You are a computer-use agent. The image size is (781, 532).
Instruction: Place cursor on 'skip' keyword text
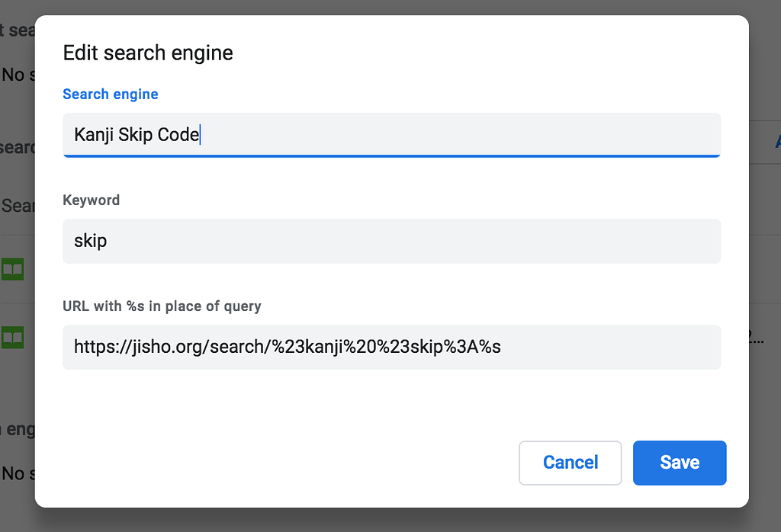click(x=90, y=241)
